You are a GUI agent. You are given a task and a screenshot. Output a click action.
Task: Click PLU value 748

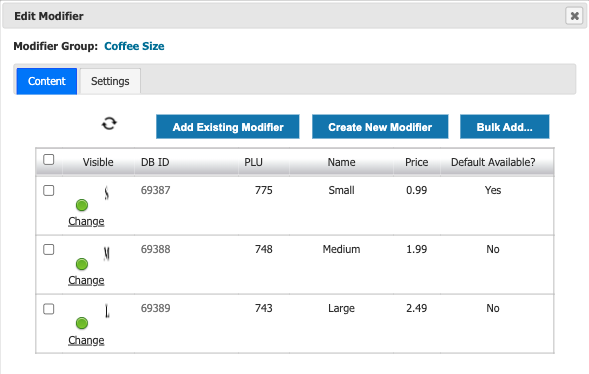(264, 249)
